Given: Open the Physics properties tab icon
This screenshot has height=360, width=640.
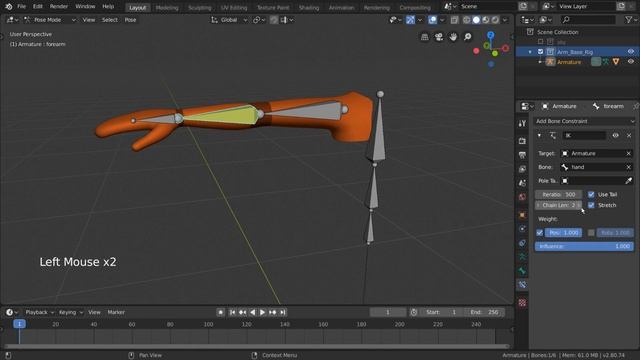Looking at the screenshot, I should pyautogui.click(x=522, y=229).
